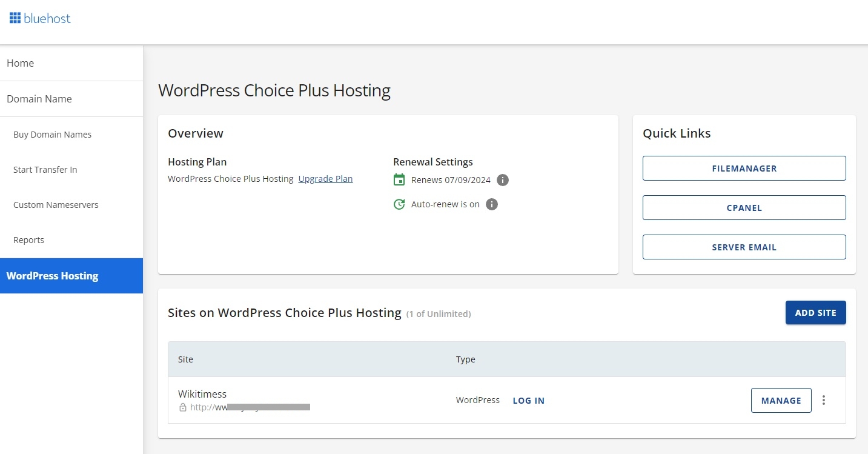
Task: Open Reports in sidebar
Action: 71,240
